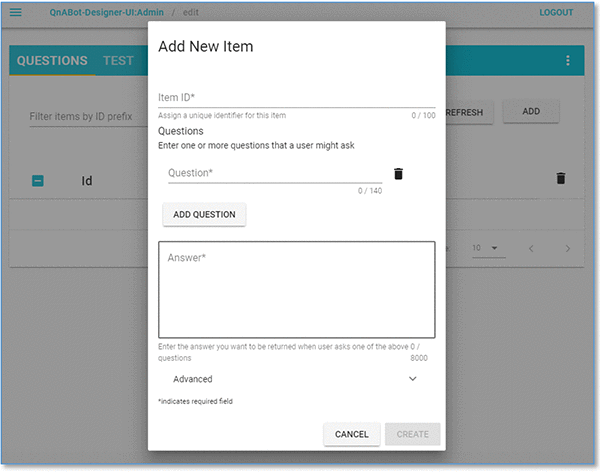Open the hamburger navigation menu

tap(15, 12)
